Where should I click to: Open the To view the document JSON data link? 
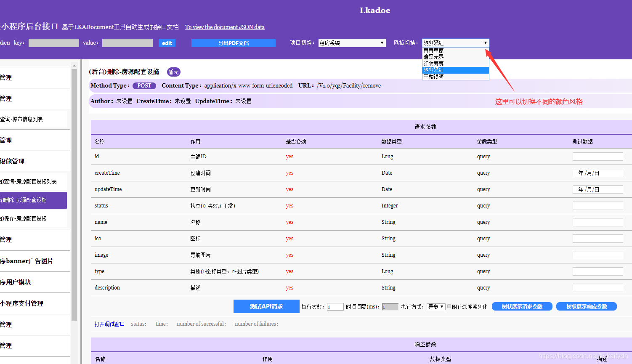pyautogui.click(x=225, y=27)
